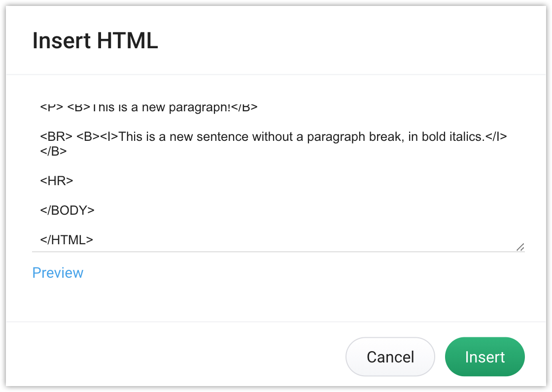
Task: Click 'paragraph!' in the top line
Action: [200, 107]
